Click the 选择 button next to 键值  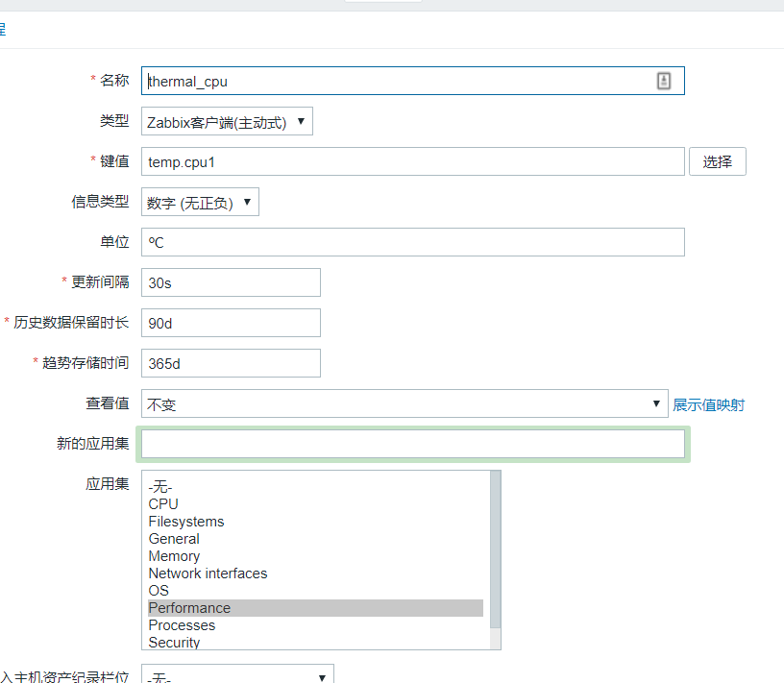point(717,161)
